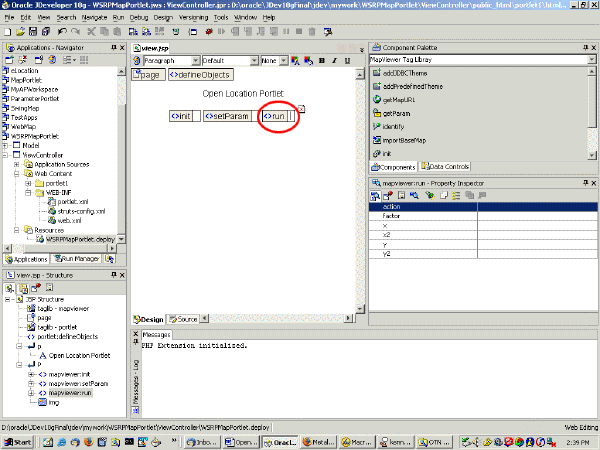Expand the portlet1 folder node

coord(28,183)
